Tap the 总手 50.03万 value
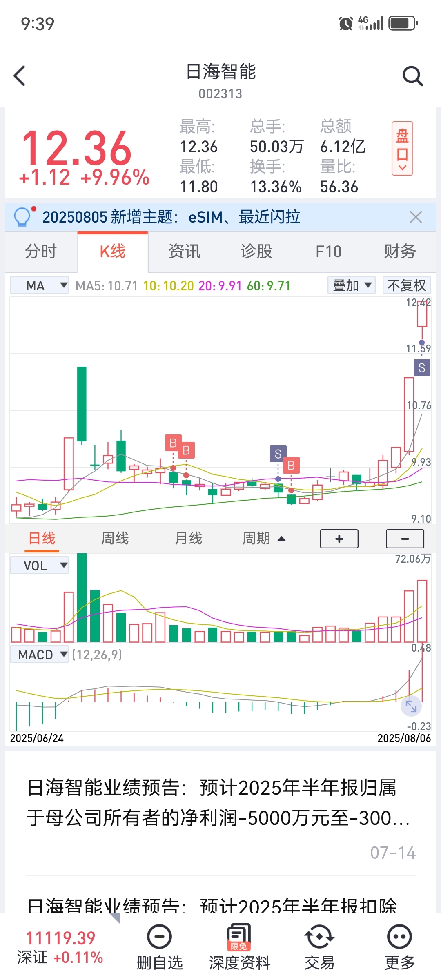This screenshot has height=980, width=441. pos(276,147)
